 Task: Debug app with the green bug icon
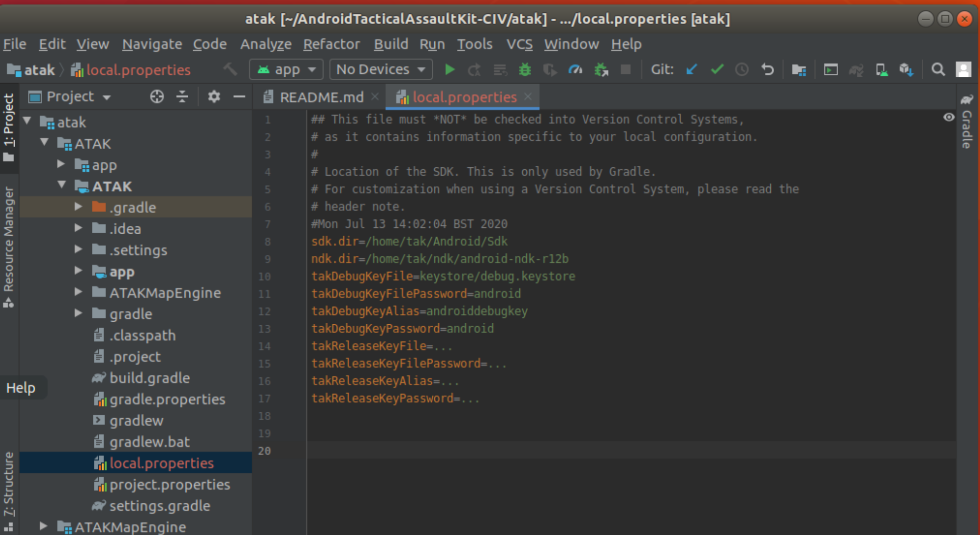(x=525, y=69)
